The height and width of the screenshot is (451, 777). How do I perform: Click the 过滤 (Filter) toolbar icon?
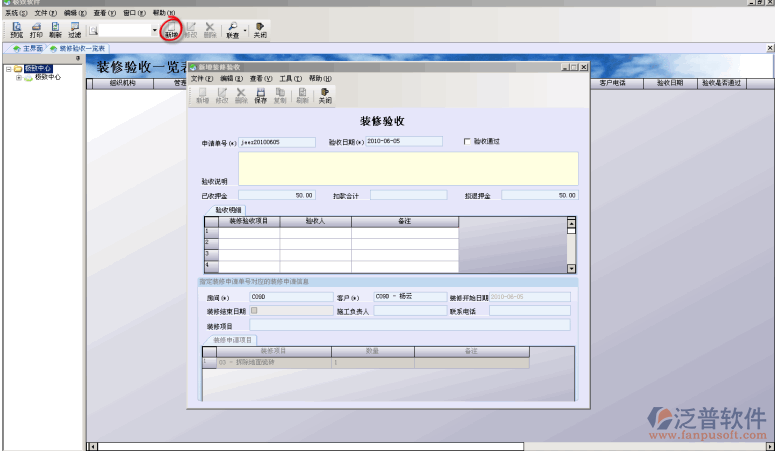coord(75,29)
